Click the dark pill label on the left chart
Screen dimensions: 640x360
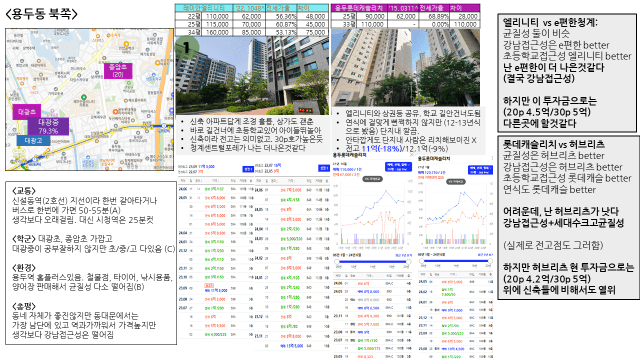[372, 179]
